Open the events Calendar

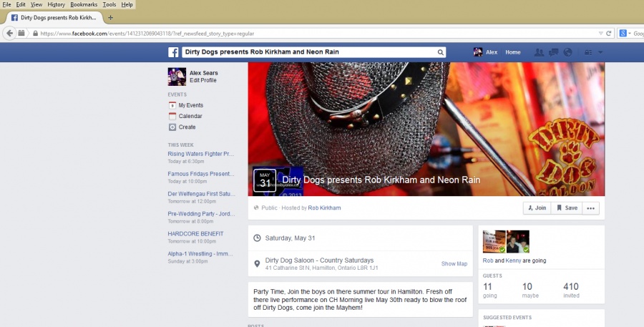185,116
